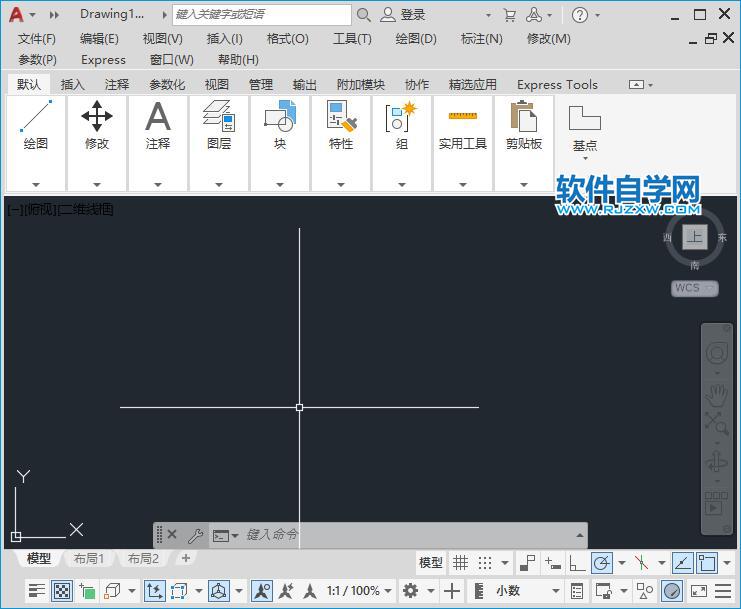Open the 修改 (Modify) ribbon panel
The width and height of the screenshot is (741, 609).
pyautogui.click(x=97, y=125)
